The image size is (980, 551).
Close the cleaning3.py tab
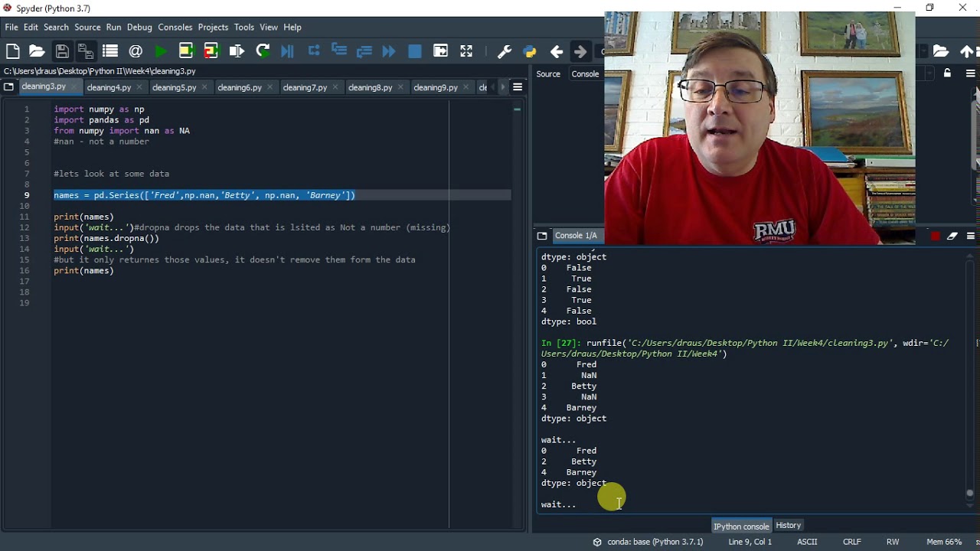point(73,87)
